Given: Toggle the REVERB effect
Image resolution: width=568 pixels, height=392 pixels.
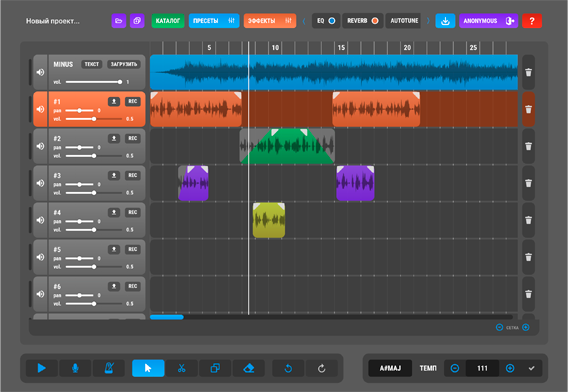Looking at the screenshot, I should 362,21.
